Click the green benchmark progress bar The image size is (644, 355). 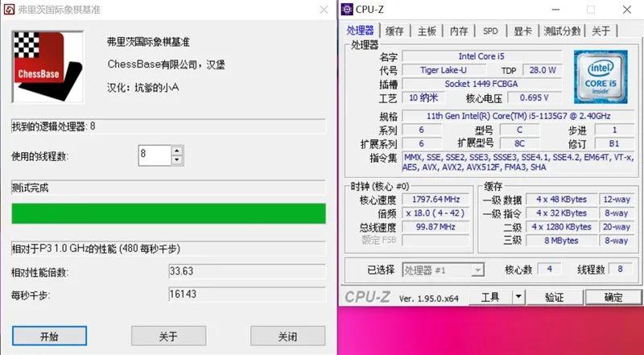168,213
